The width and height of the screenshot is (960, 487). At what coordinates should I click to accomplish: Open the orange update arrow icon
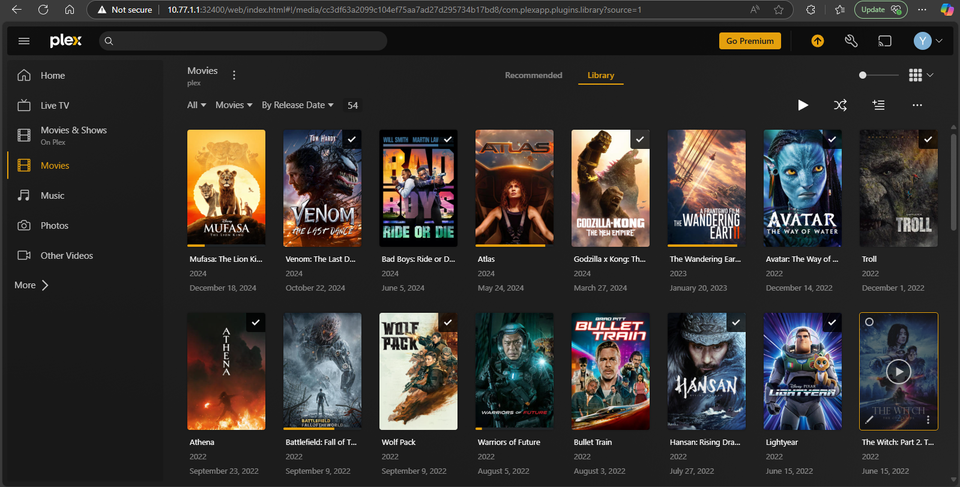point(817,41)
